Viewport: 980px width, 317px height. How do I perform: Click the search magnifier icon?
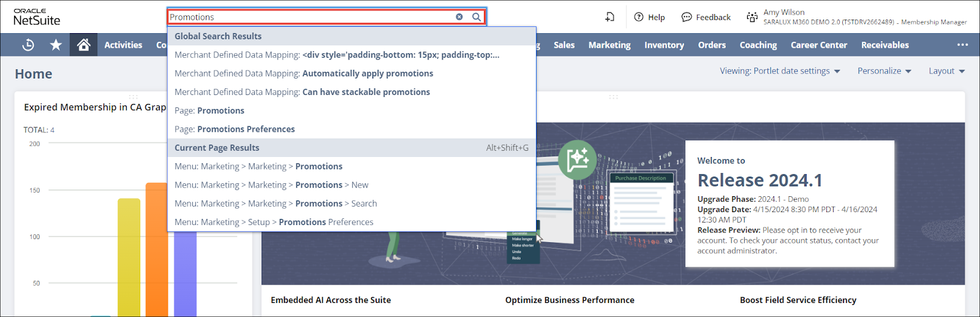[x=477, y=17]
